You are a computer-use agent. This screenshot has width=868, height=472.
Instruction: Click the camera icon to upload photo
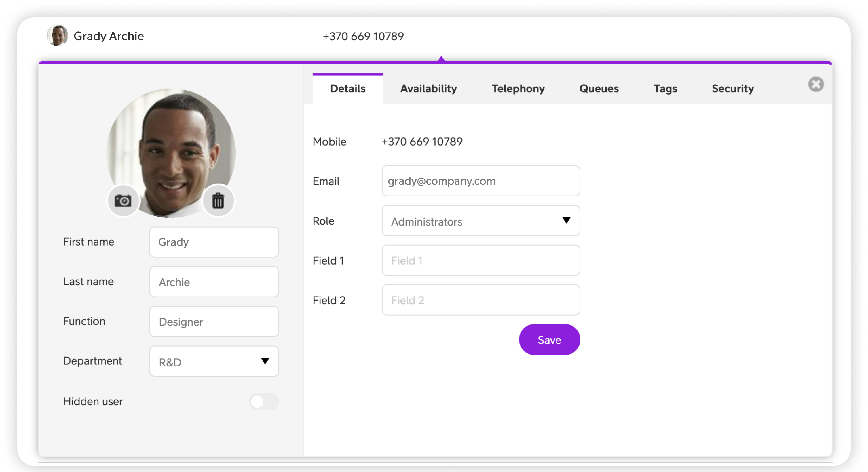click(x=123, y=201)
